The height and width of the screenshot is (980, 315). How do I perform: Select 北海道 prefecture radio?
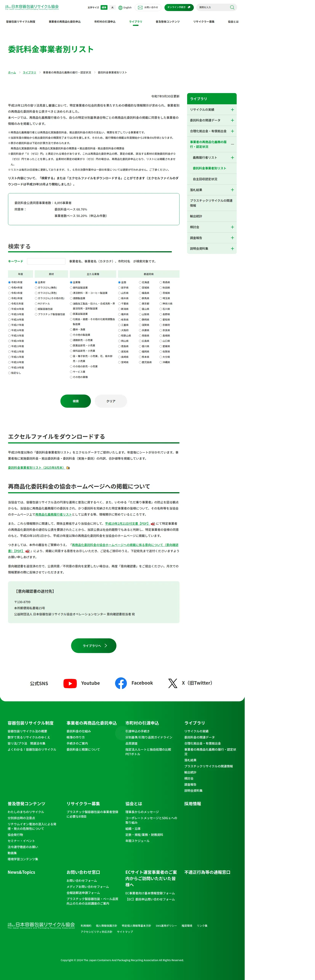click(x=140, y=282)
